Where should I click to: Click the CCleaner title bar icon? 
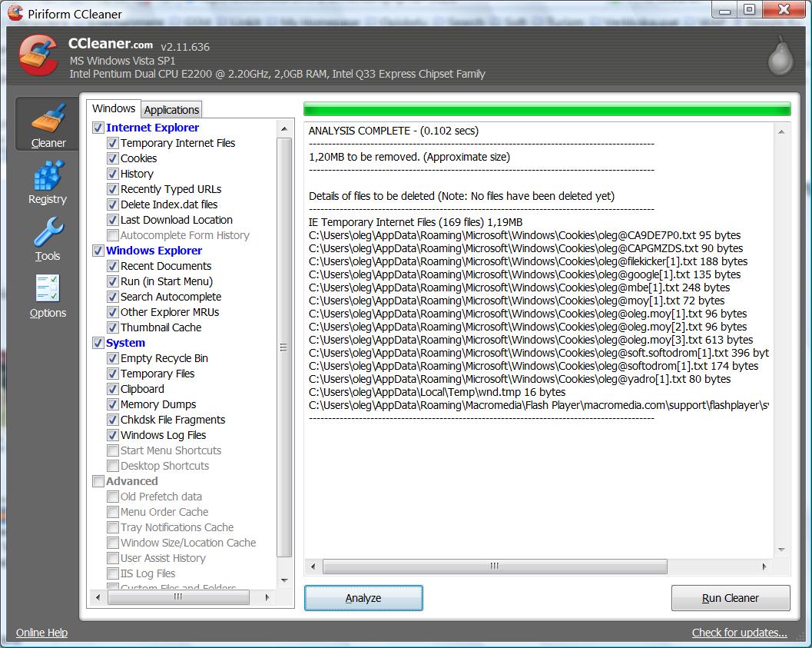click(x=15, y=12)
